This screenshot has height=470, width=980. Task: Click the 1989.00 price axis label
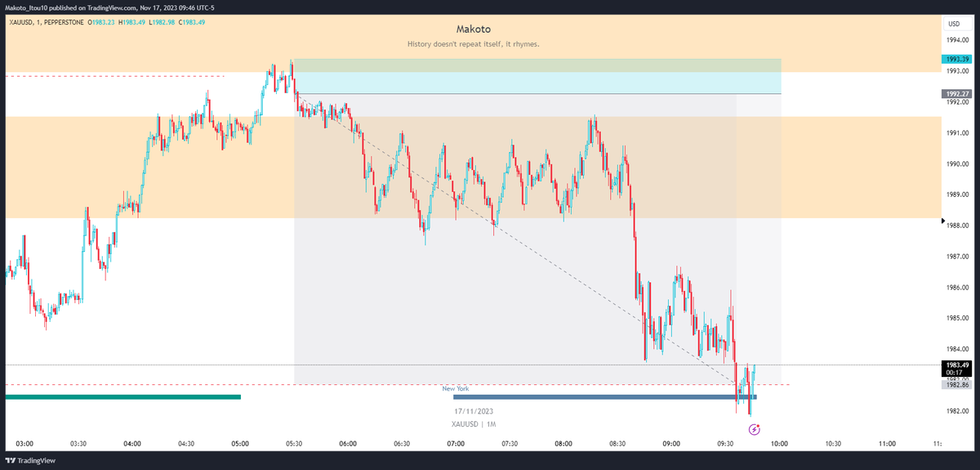point(956,195)
